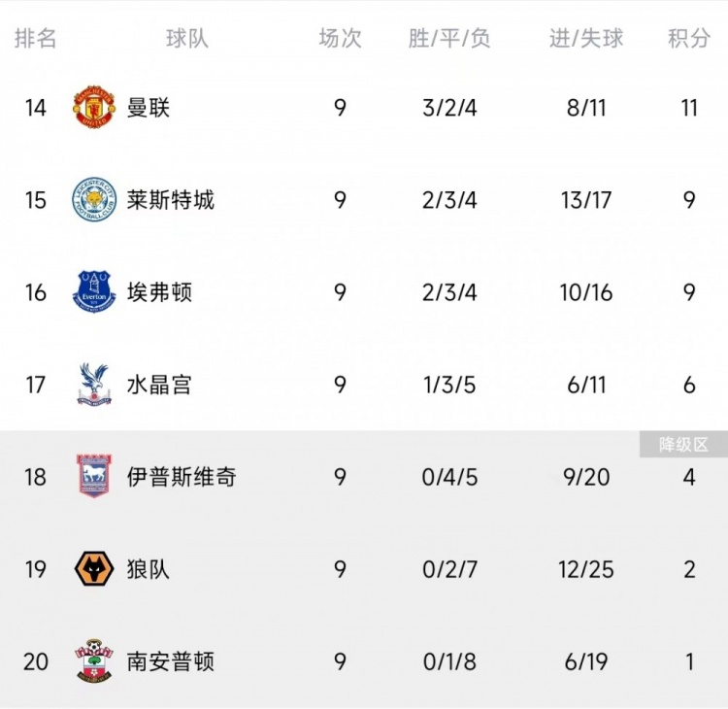This screenshot has height=709, width=728.
Task: Click the Crystal Palace eagle crest
Action: point(94,384)
